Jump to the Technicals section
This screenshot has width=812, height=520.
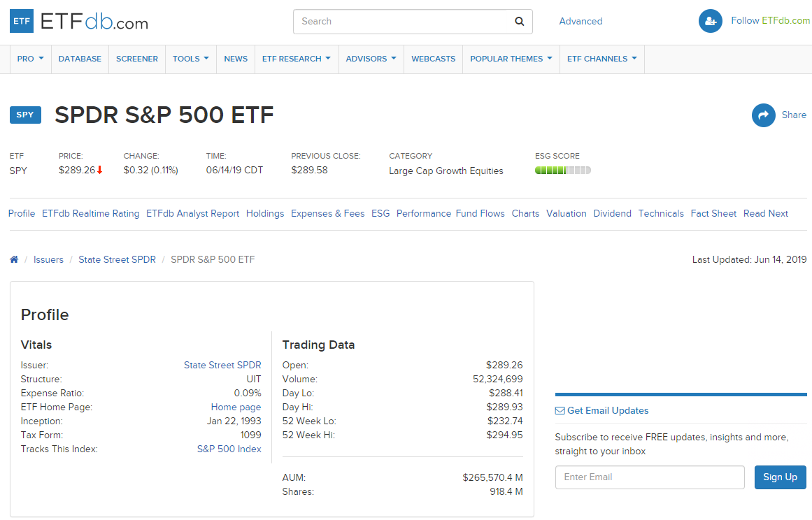661,214
